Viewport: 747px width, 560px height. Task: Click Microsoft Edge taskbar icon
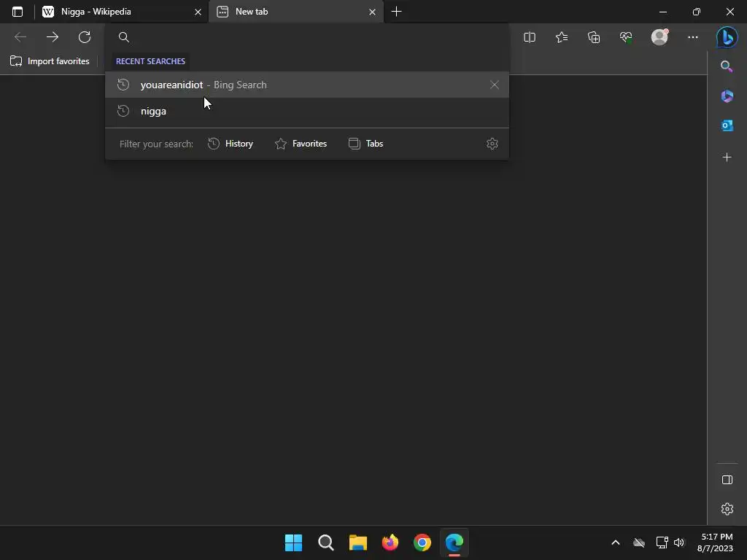pos(454,542)
